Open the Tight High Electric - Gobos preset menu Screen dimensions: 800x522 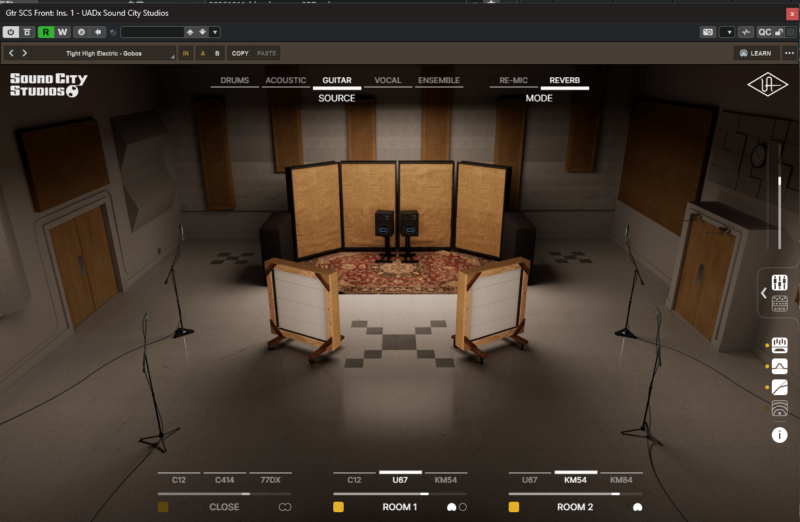tap(104, 53)
